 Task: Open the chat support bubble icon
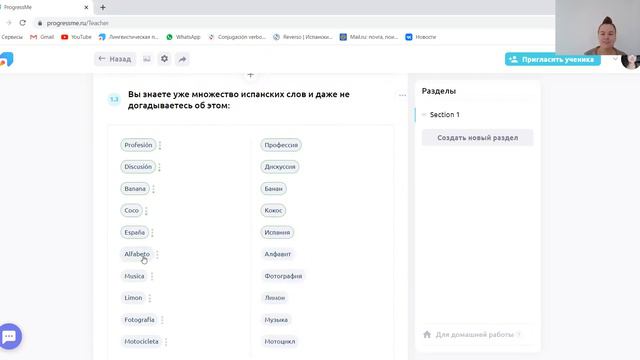click(x=9, y=336)
